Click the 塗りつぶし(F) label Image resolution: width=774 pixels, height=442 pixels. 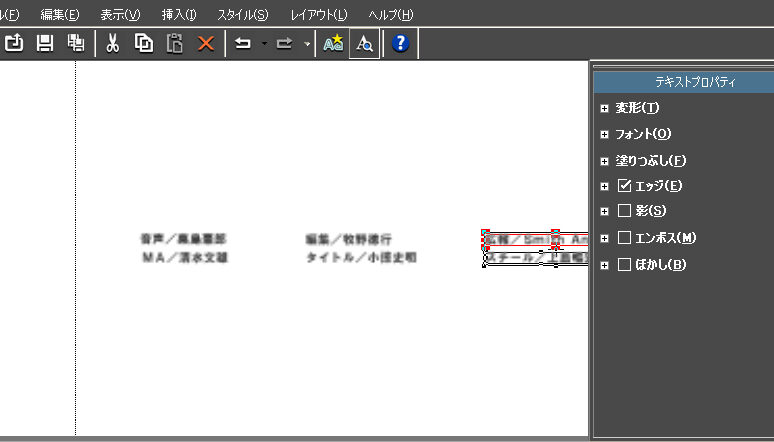[x=650, y=160]
